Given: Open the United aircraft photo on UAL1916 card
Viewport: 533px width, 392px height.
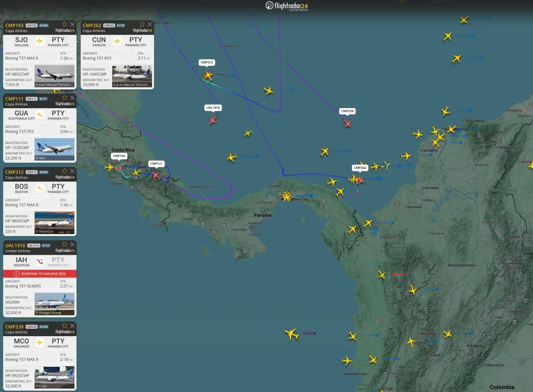Looking at the screenshot, I should coord(54,304).
